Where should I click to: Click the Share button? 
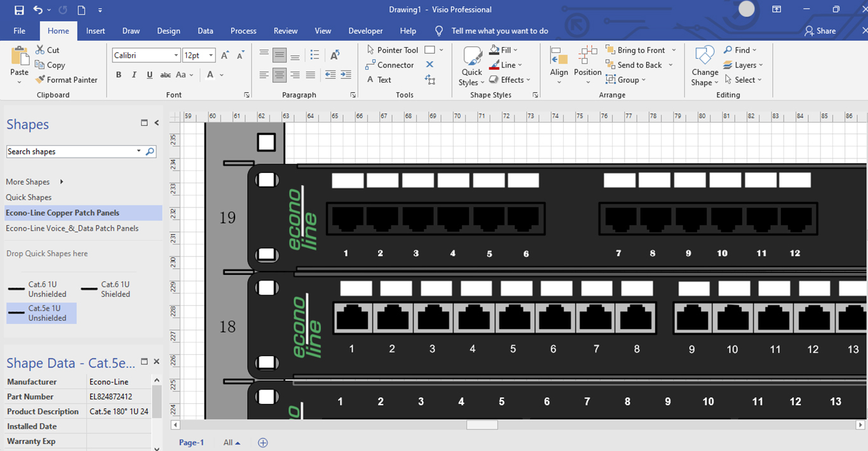tap(820, 31)
